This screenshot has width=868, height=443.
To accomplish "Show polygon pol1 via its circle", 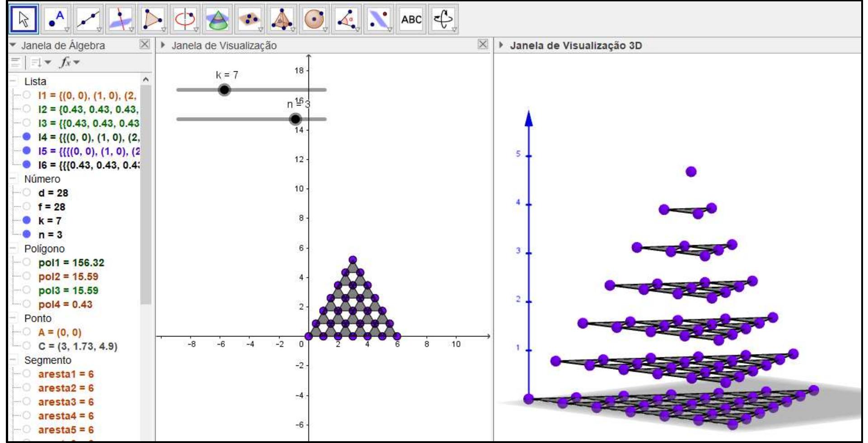I will click(x=27, y=262).
